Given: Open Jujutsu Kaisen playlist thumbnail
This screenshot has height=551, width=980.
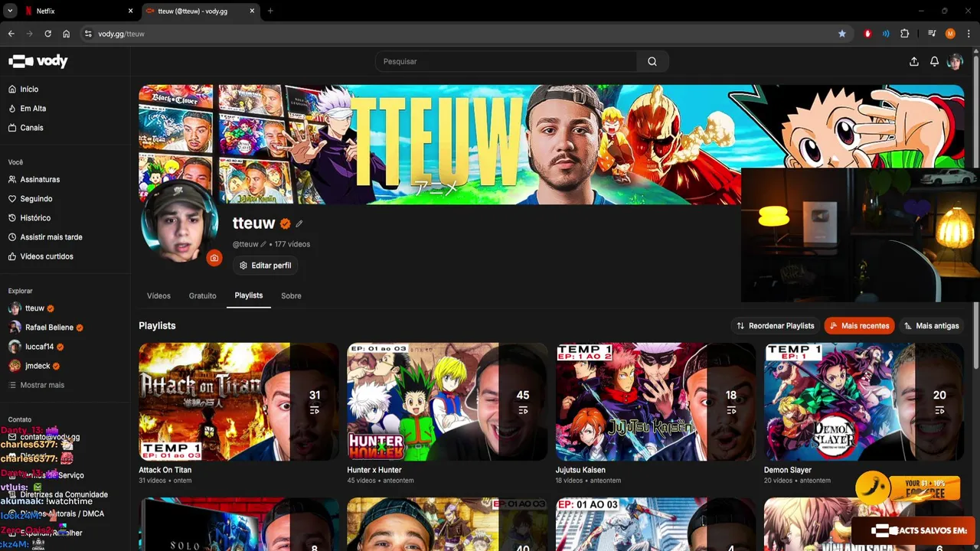Looking at the screenshot, I should tap(655, 402).
